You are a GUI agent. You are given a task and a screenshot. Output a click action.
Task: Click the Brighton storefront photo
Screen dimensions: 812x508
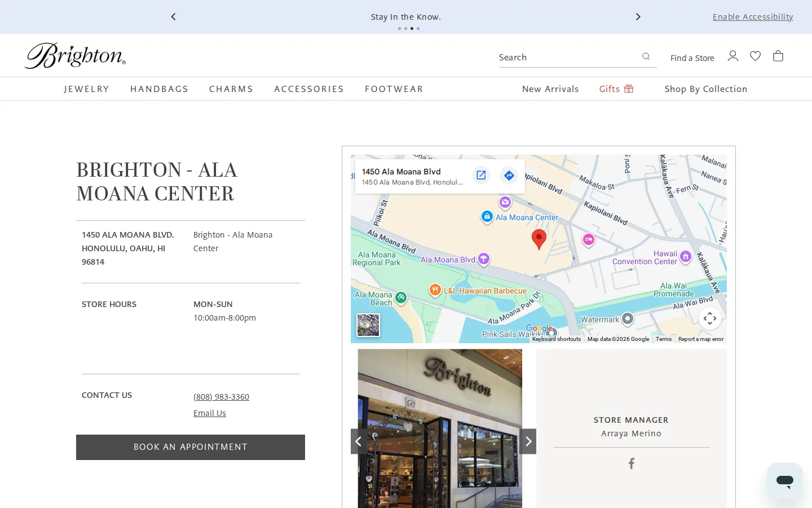(440, 428)
